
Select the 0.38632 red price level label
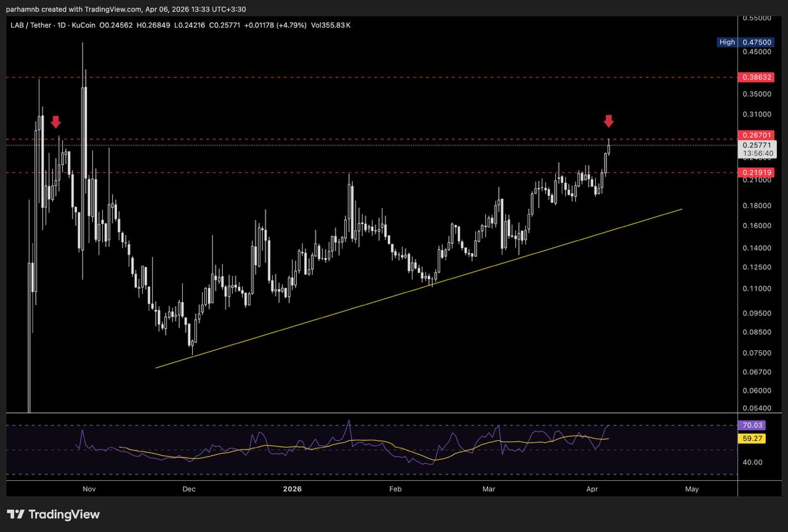pos(757,78)
